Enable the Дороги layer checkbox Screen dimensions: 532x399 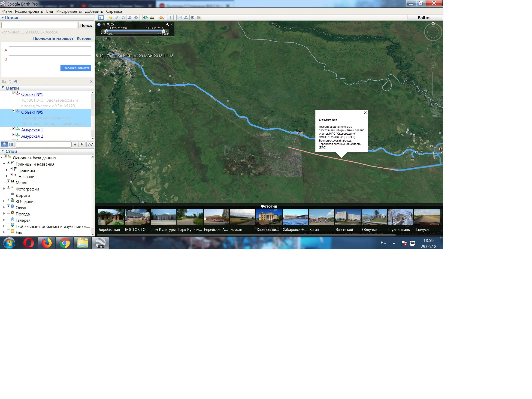point(8,193)
